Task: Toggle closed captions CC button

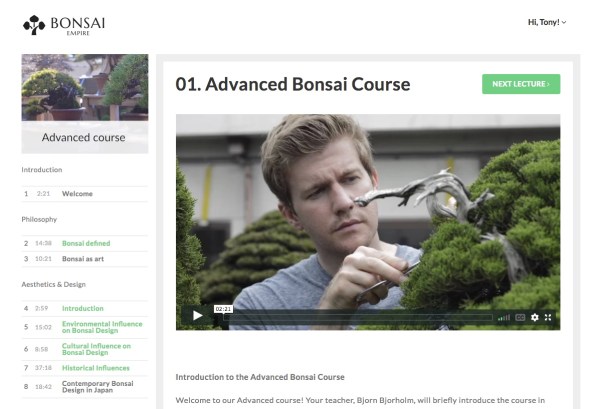Action: pyautogui.click(x=520, y=317)
